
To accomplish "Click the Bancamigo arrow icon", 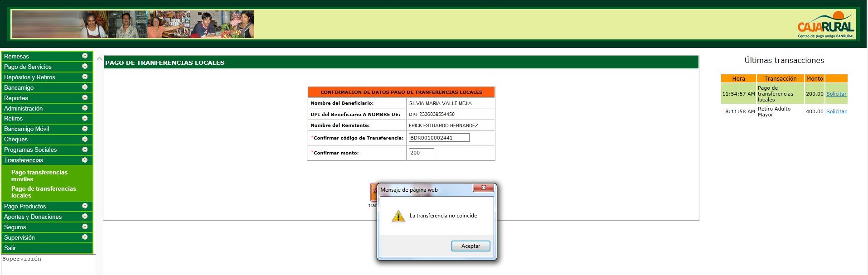I will point(85,87).
